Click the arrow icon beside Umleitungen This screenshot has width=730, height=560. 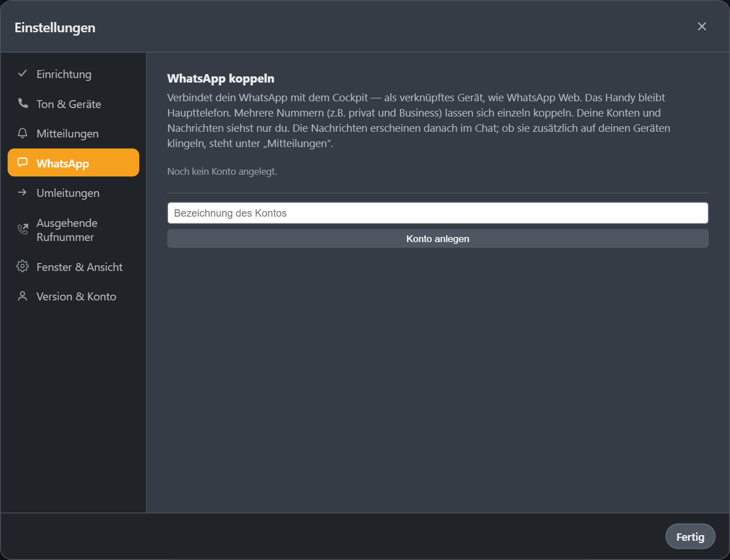click(23, 192)
